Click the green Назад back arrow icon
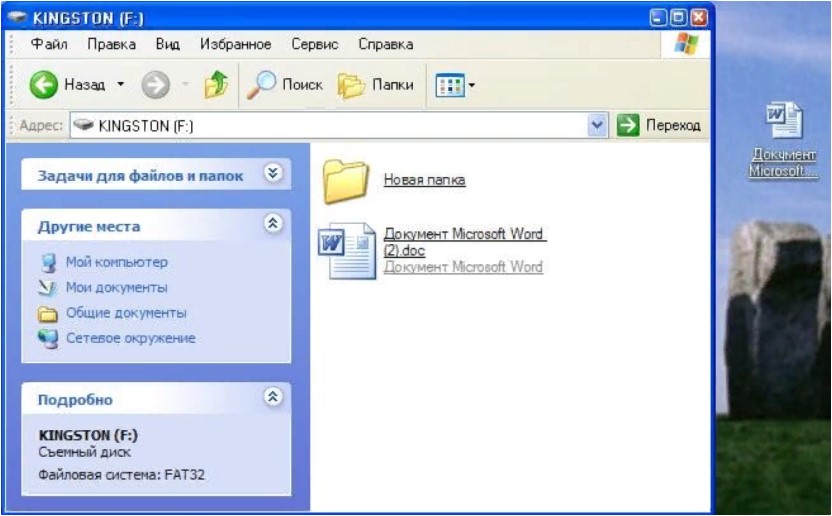 click(44, 86)
